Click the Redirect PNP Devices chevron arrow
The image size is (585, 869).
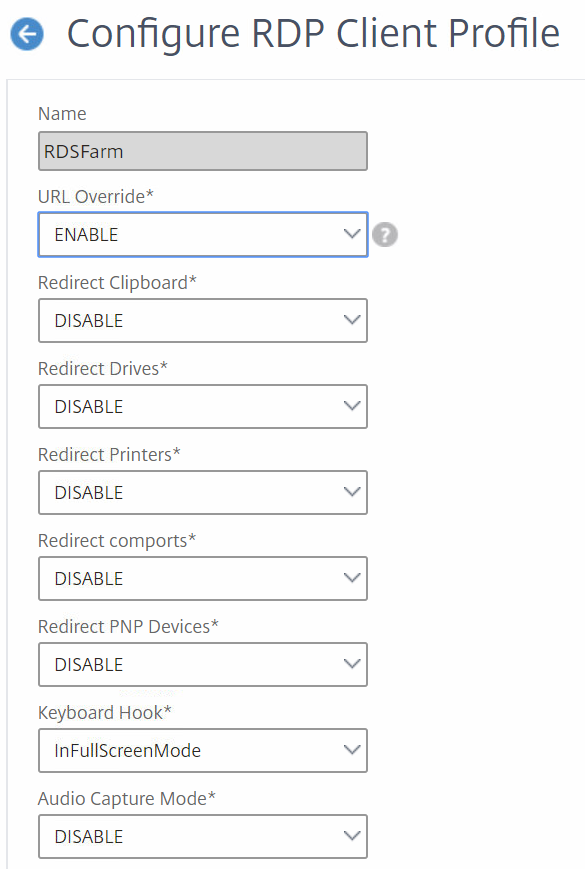coord(352,663)
